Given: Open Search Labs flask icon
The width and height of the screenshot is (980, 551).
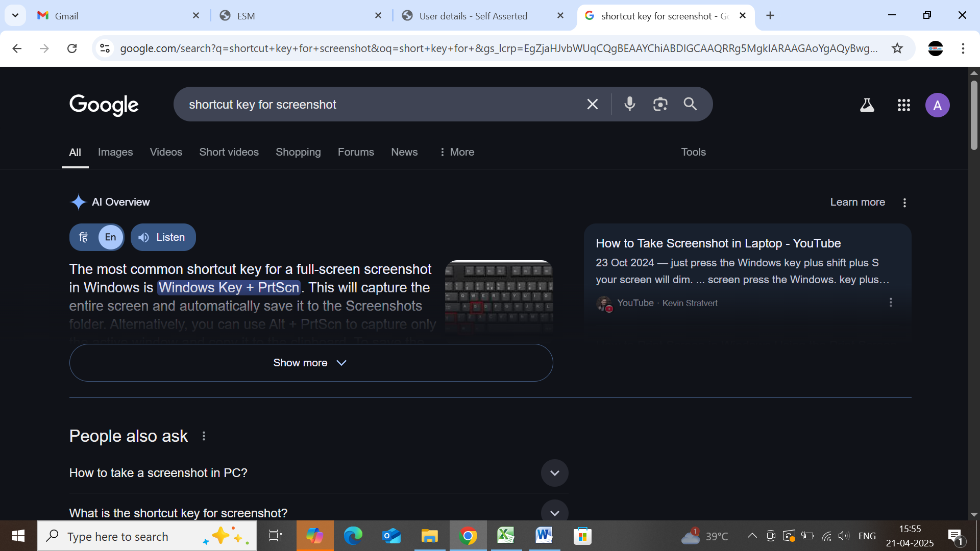Looking at the screenshot, I should 867,105.
